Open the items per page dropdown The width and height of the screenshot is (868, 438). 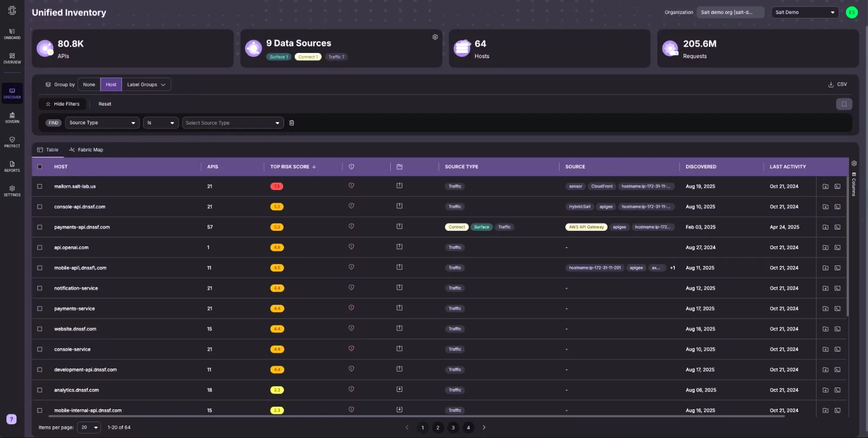click(89, 427)
